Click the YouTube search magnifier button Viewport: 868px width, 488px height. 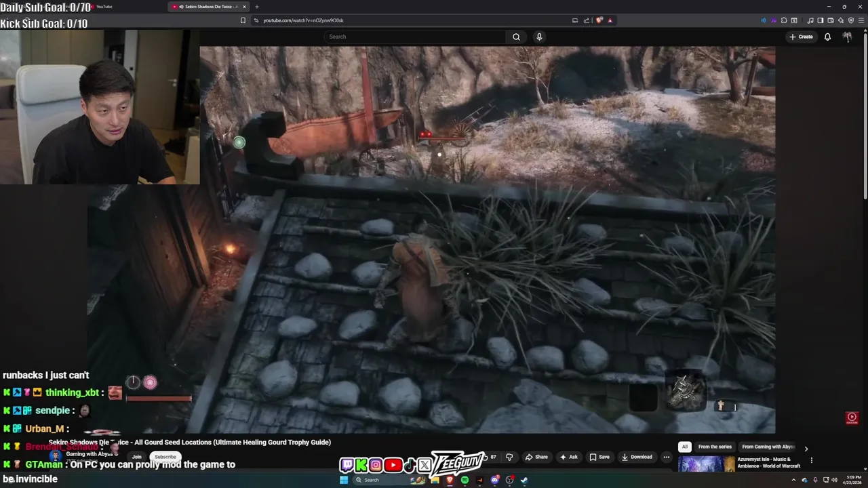516,37
